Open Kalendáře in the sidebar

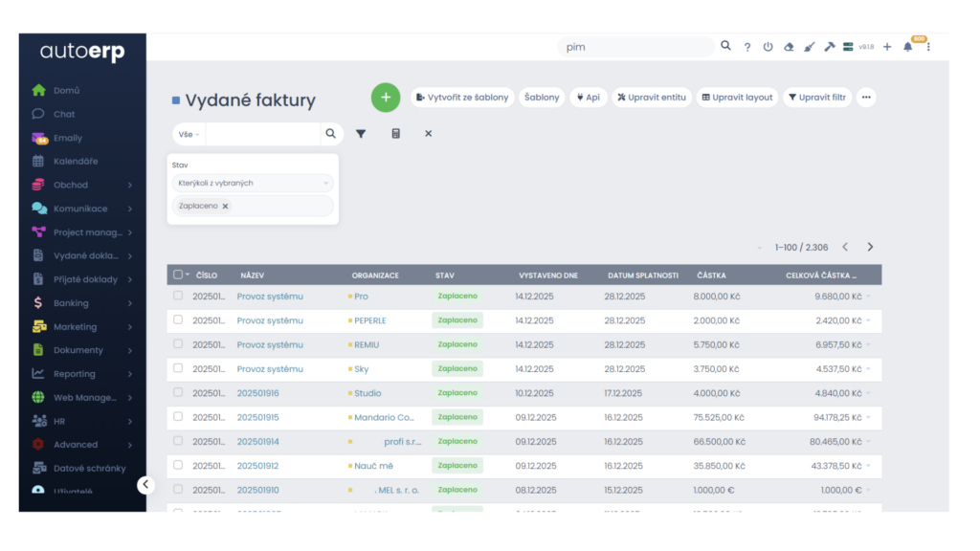[x=75, y=162]
